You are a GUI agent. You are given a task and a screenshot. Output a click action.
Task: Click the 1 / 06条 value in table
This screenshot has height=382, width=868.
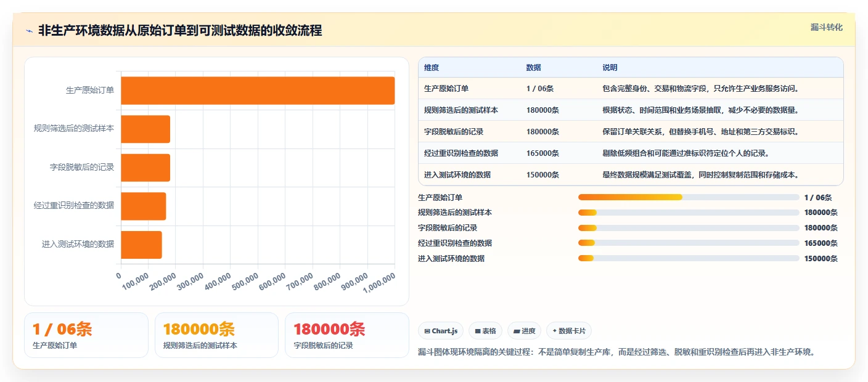(x=540, y=88)
